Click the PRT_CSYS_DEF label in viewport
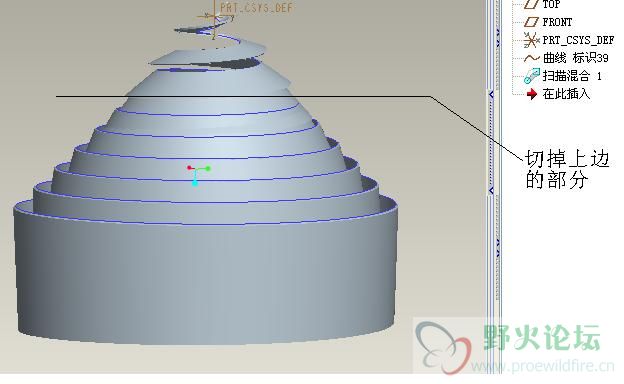This screenshot has width=624, height=384. pos(256,8)
